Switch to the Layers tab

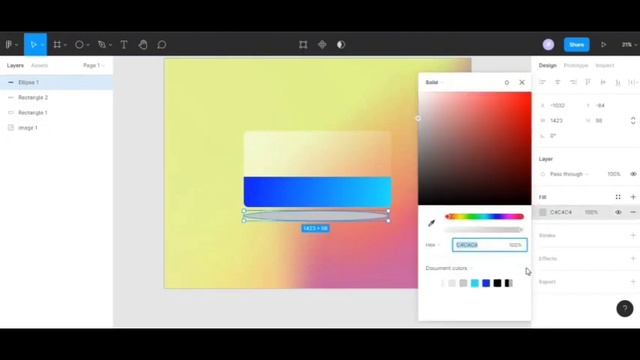(x=15, y=66)
